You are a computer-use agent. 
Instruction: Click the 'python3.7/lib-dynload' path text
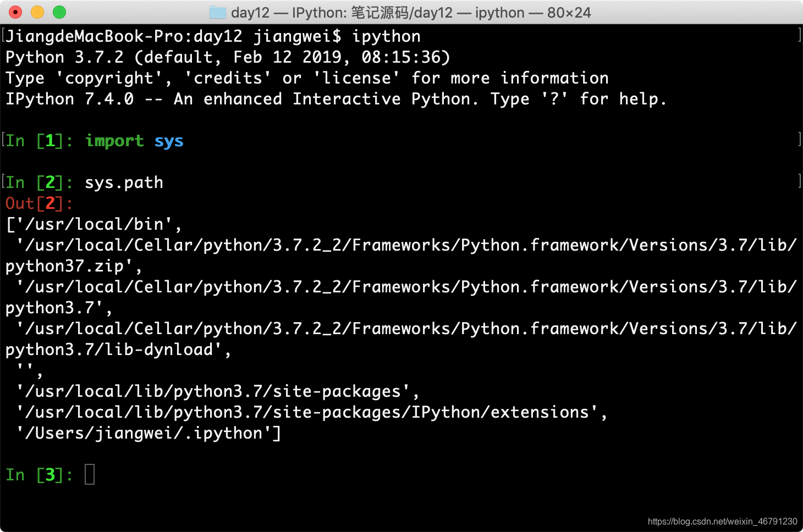pos(109,350)
